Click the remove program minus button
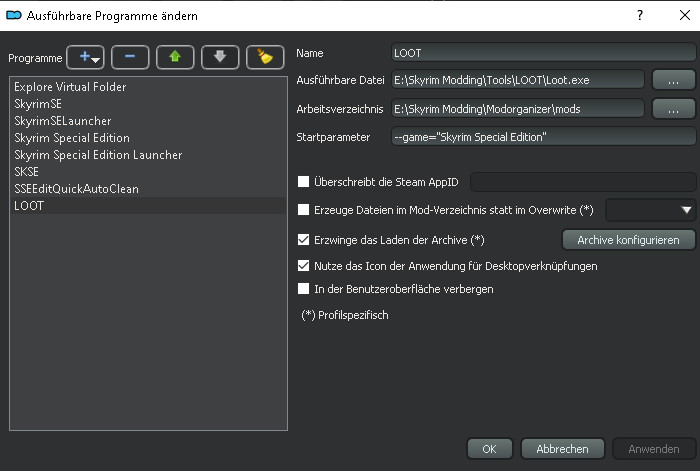The height and width of the screenshot is (471, 700). pyautogui.click(x=130, y=57)
